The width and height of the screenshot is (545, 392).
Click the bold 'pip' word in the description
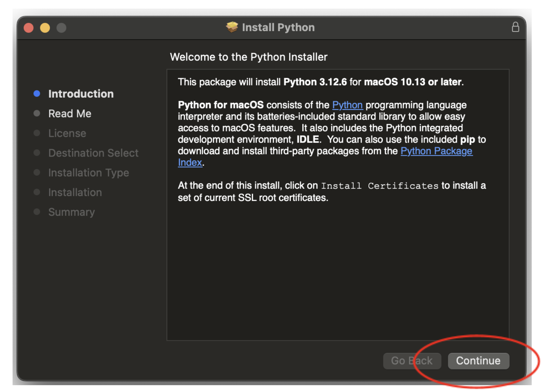467,140
